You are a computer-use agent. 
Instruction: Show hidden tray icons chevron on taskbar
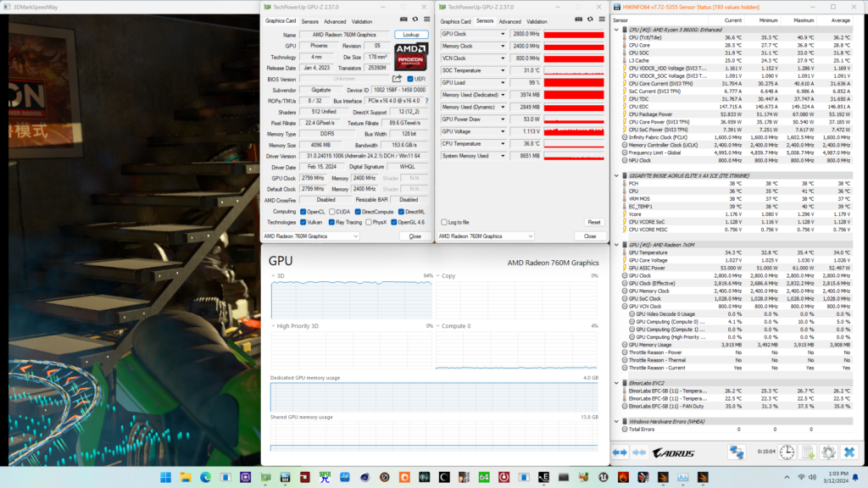[x=787, y=477]
